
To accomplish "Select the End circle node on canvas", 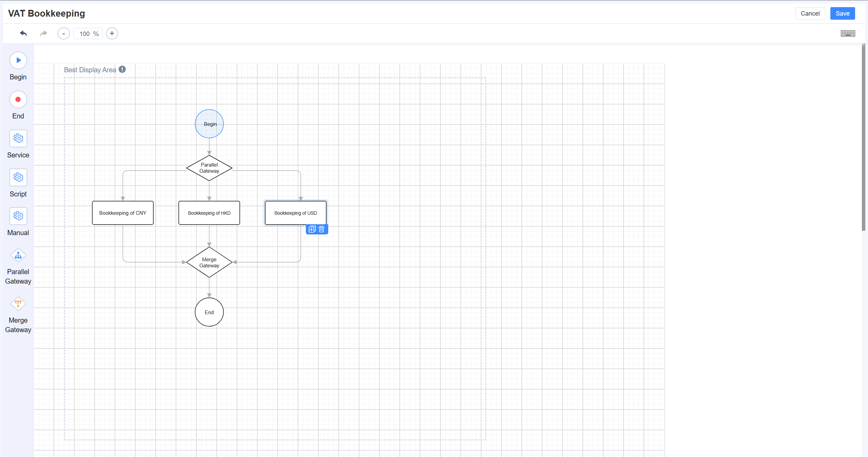I will 209,312.
